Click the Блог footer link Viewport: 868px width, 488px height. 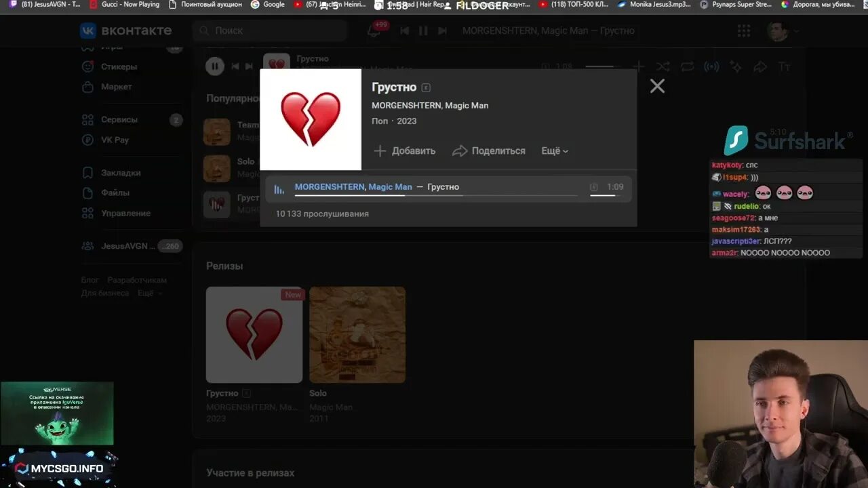90,280
